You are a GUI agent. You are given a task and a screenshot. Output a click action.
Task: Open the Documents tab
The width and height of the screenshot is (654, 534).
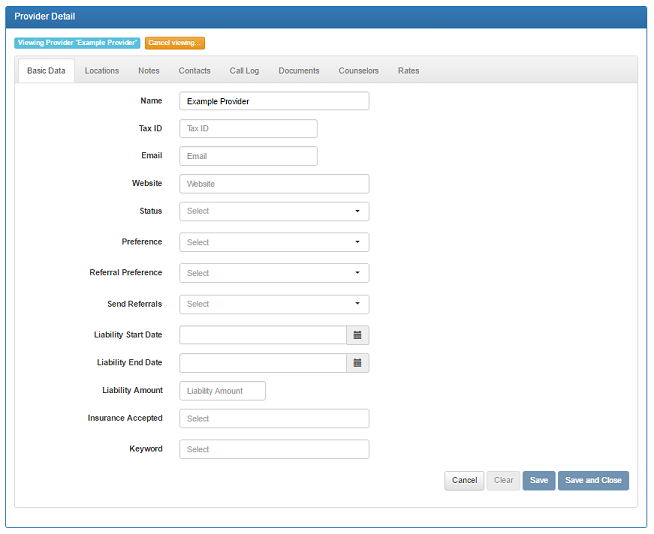tap(299, 71)
